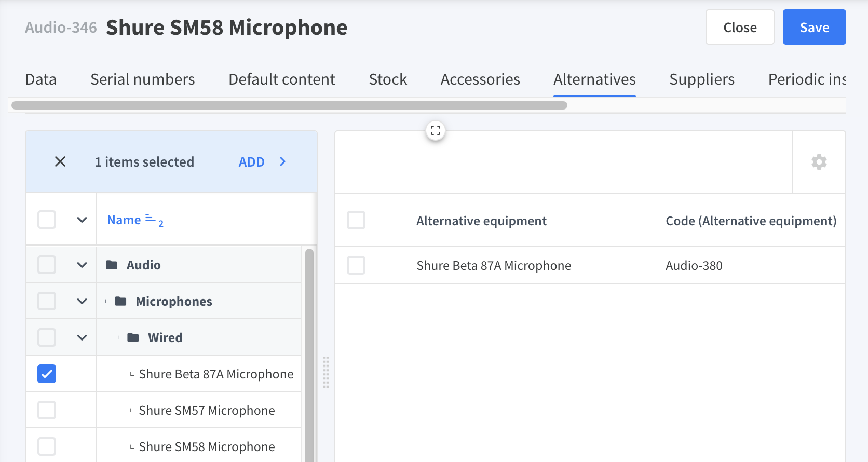Select Shure Beta 87A Microphone tree row

[164, 374]
